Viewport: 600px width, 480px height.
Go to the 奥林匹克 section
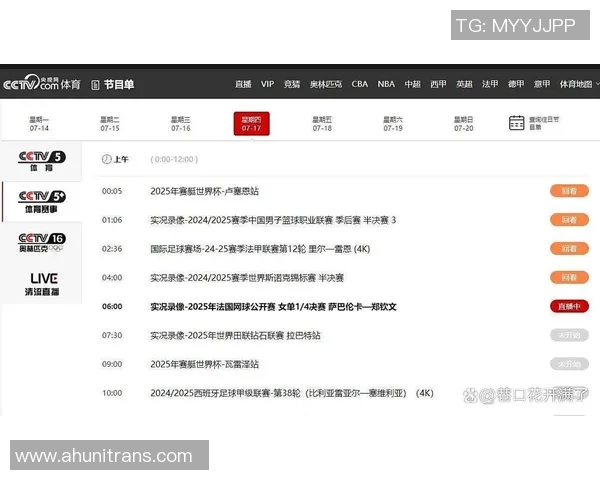point(326,84)
